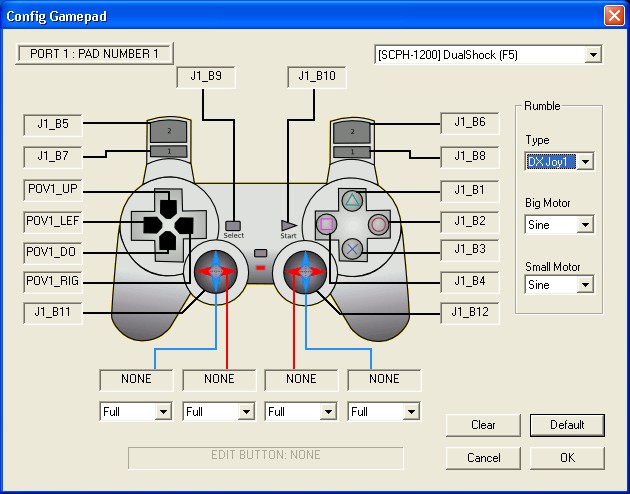
Task: Click the Analog mode button between the sticks
Action: pos(261,253)
